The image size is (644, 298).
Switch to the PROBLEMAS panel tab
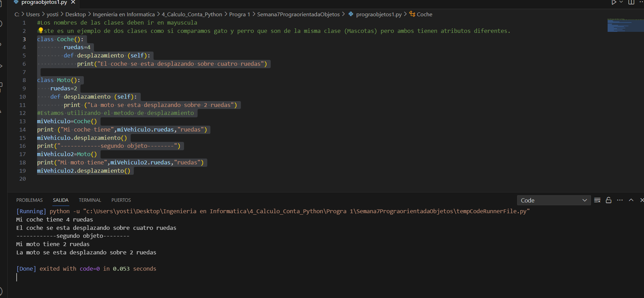tap(29, 200)
